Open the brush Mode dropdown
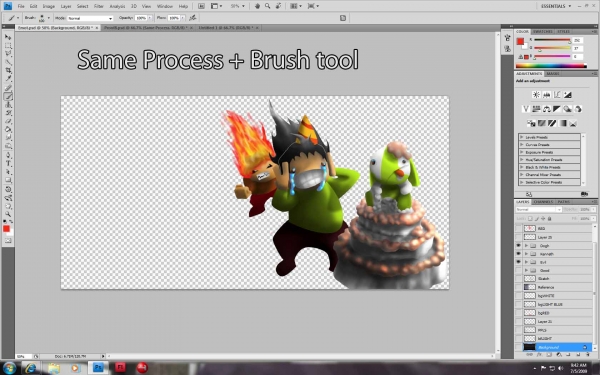This screenshot has width=600, height=375. tap(90, 18)
